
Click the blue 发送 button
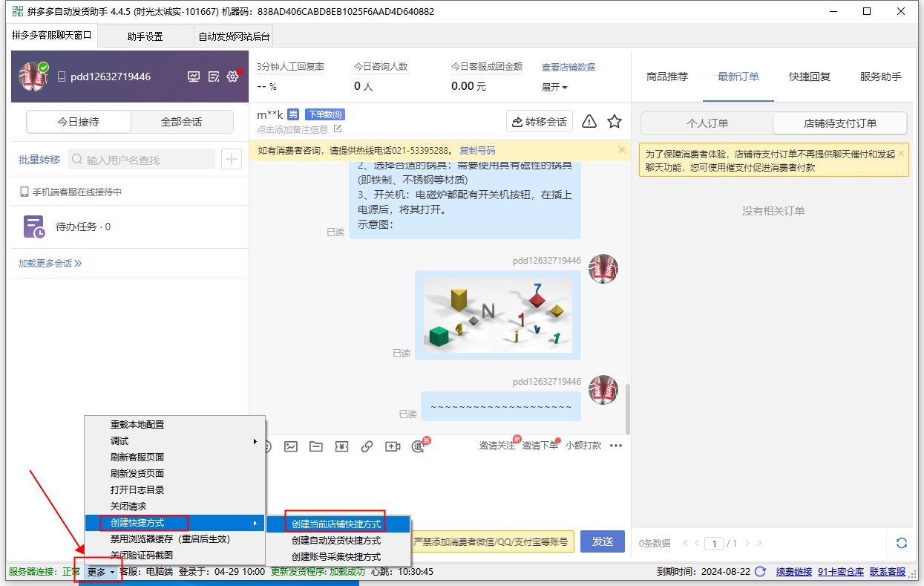pos(603,541)
